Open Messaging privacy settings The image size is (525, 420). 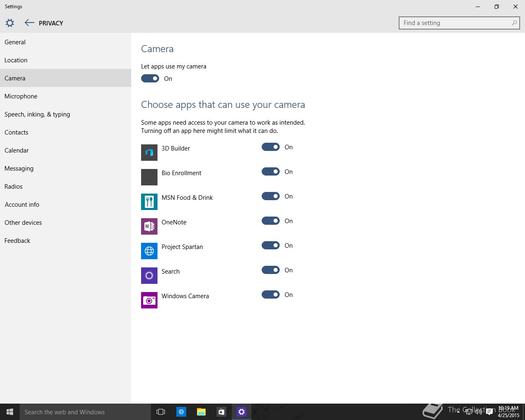(66, 168)
